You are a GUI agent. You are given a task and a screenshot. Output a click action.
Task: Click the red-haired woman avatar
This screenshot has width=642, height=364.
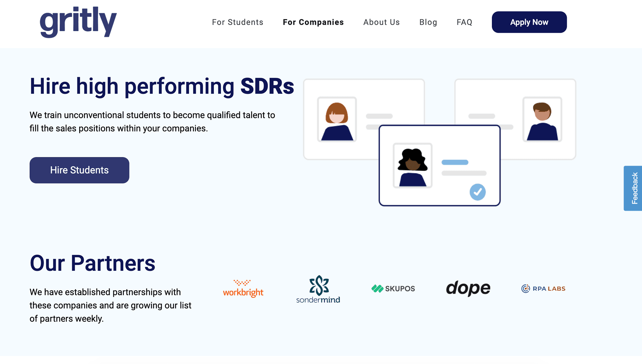coord(337,120)
